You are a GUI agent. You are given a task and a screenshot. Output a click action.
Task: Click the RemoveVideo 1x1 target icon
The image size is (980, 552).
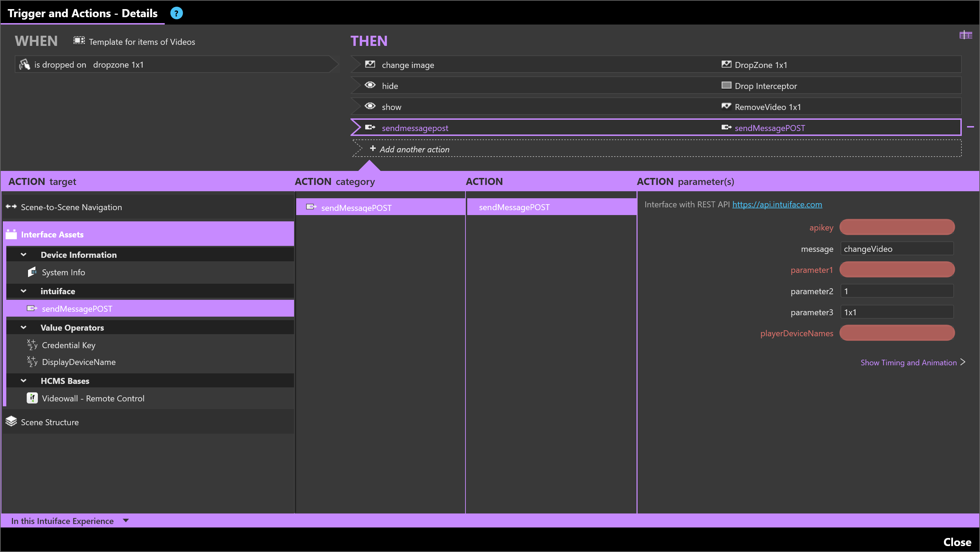726,106
